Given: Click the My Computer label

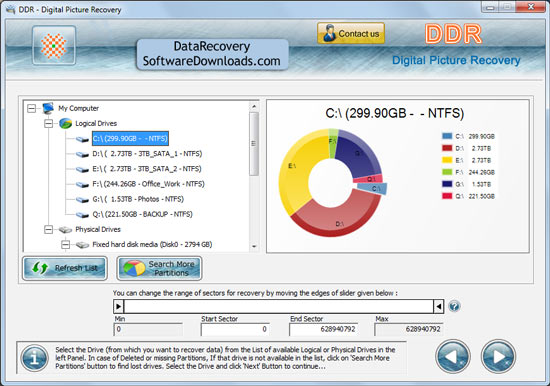Looking at the screenshot, I should 79,108.
